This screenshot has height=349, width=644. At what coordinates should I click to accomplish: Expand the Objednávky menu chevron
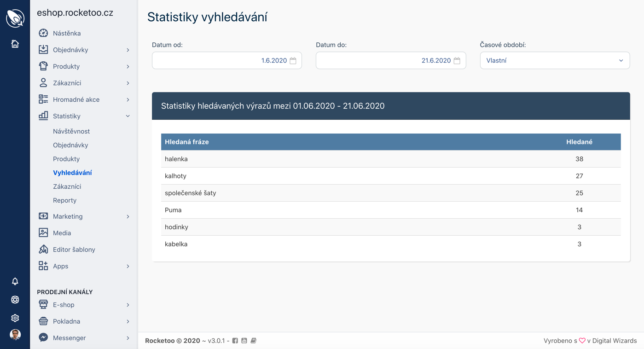[128, 50]
